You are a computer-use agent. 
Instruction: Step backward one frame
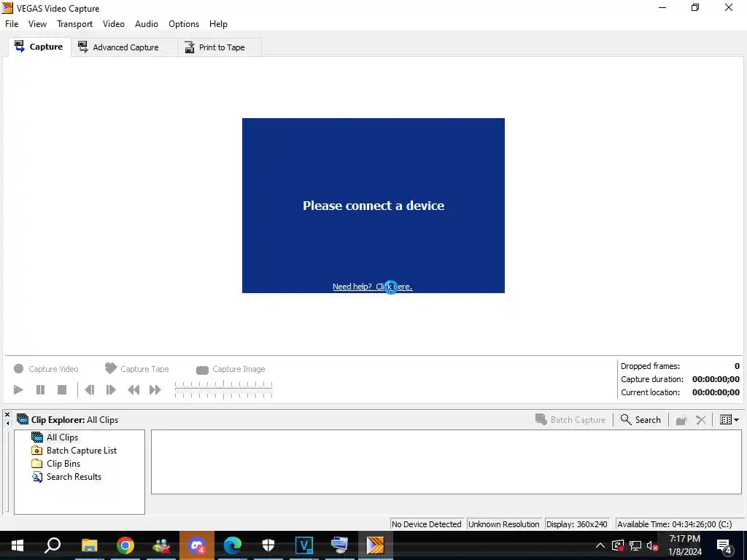click(x=89, y=390)
